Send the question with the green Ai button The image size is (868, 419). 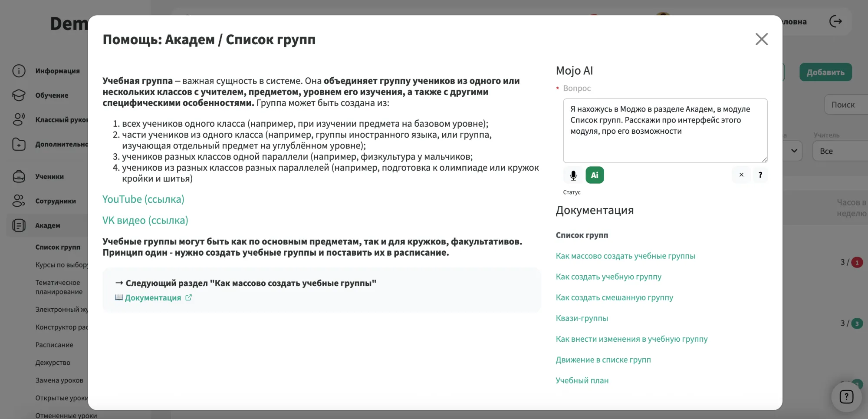(x=595, y=175)
